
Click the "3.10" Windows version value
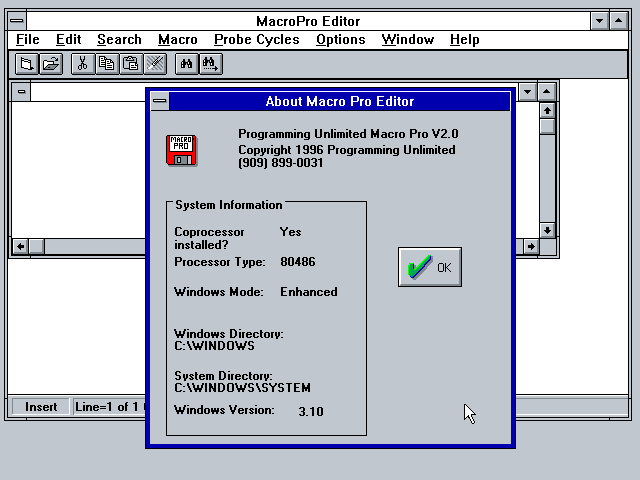tap(311, 411)
